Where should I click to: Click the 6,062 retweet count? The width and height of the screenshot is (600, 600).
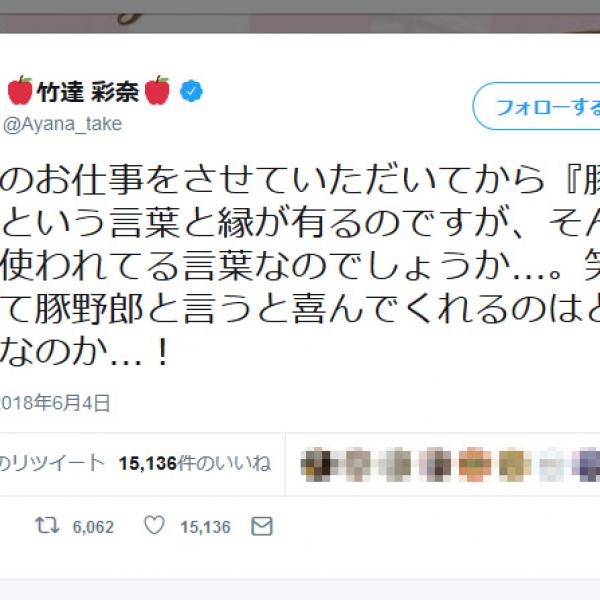(93, 527)
